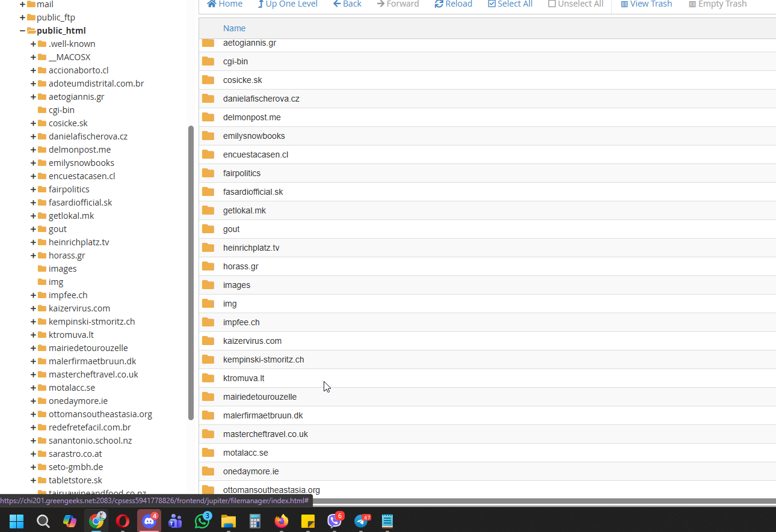Select onedaymore.ie name in the file list

point(251,471)
